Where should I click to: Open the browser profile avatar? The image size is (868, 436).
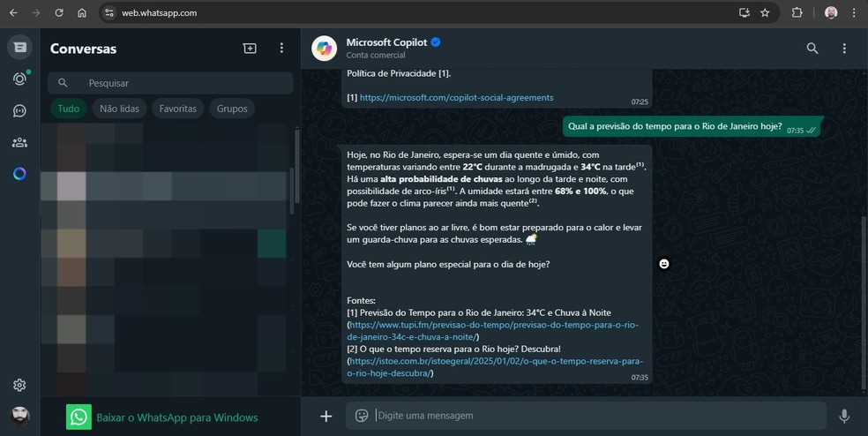[831, 12]
